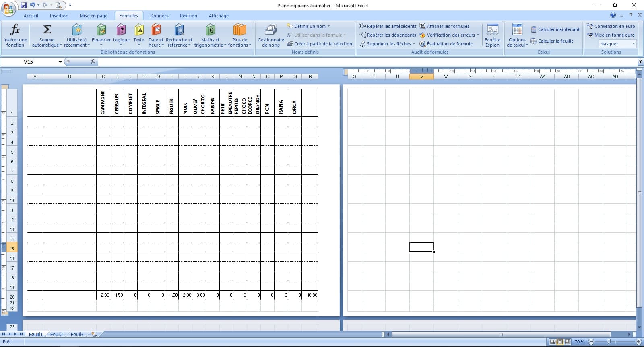Screen dimensions: 644x347
Task: Zoom in with the plus button
Action: coord(638,342)
